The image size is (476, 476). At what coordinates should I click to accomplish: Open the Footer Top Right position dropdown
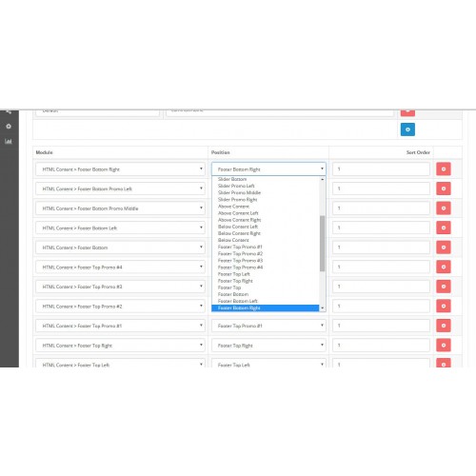pyautogui.click(x=268, y=346)
